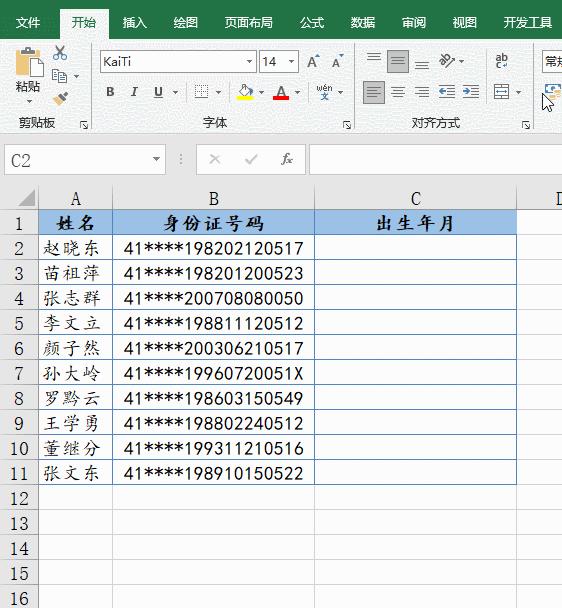Select row 7 header
Image resolution: width=562 pixels, height=608 pixels.
(19, 373)
